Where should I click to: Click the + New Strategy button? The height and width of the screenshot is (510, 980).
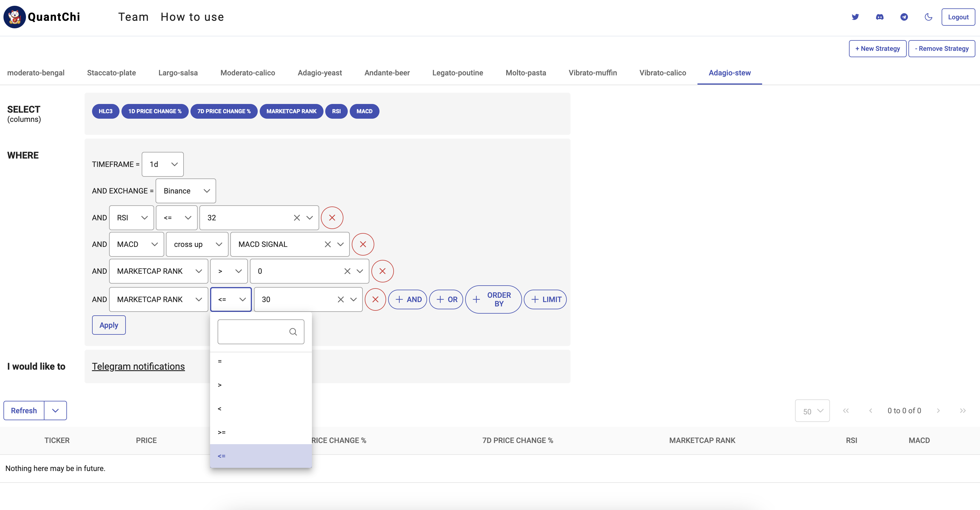tap(878, 49)
